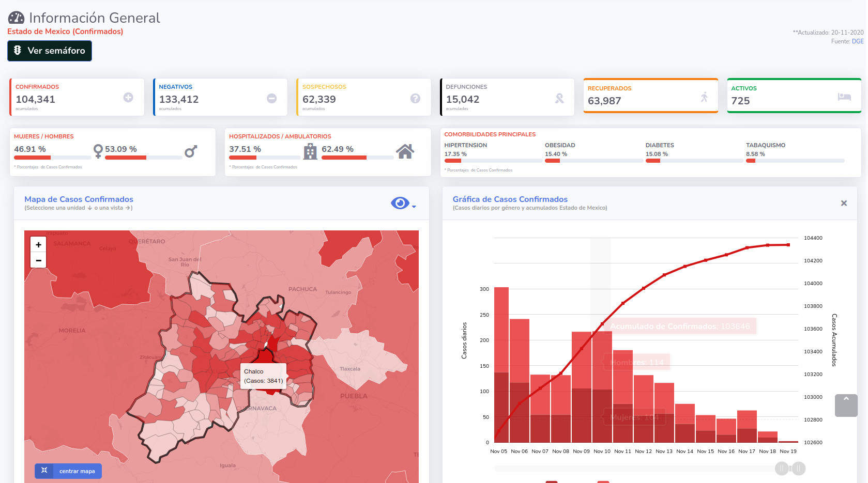The width and height of the screenshot is (868, 483).
Task: Click the Nov 05 bar in the chart
Action: (x=501, y=365)
